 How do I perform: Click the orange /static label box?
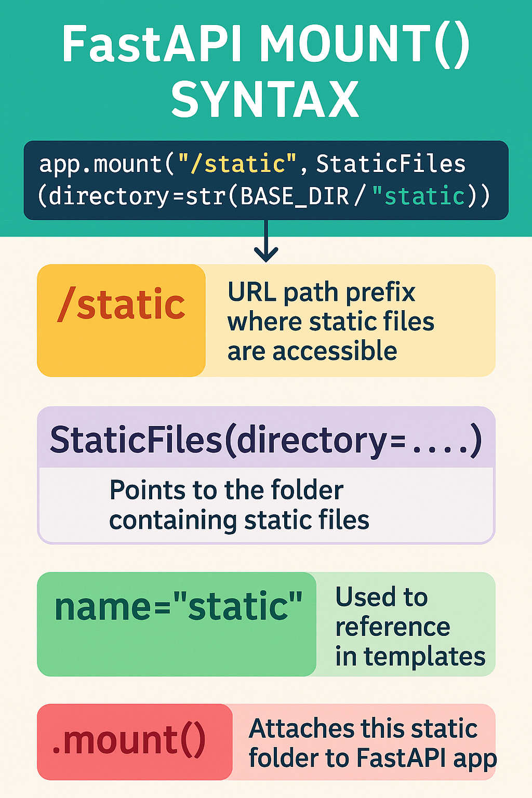121,320
